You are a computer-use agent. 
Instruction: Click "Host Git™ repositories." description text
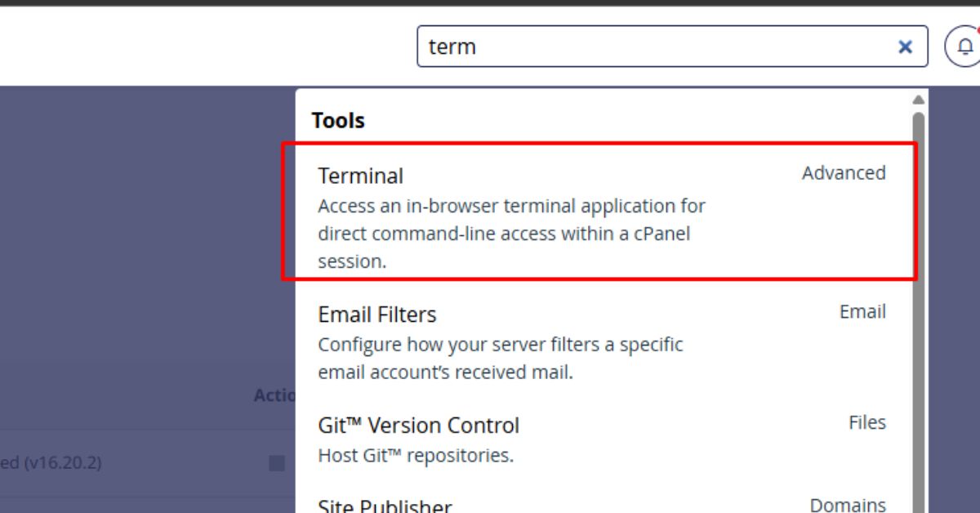tap(416, 456)
